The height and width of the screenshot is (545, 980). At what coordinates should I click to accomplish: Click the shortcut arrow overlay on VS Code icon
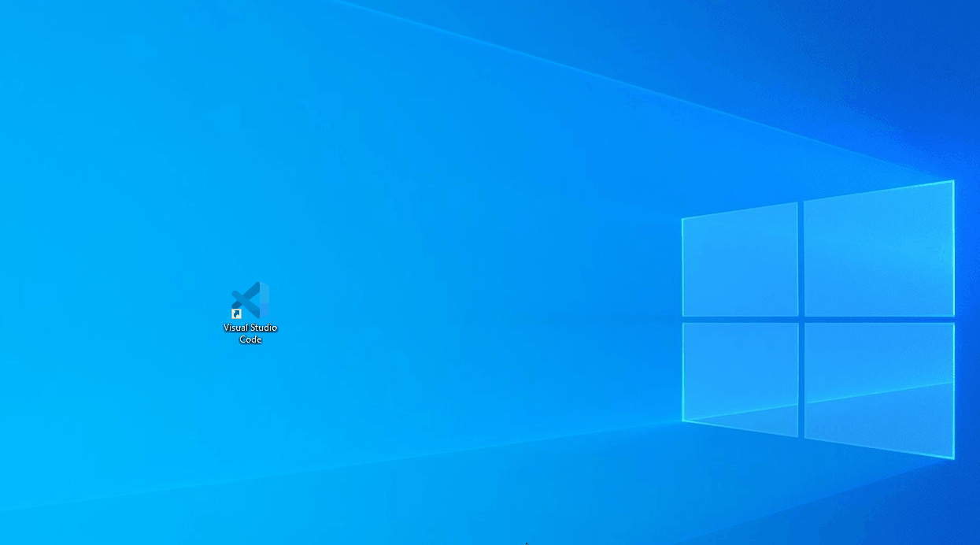pos(236,313)
